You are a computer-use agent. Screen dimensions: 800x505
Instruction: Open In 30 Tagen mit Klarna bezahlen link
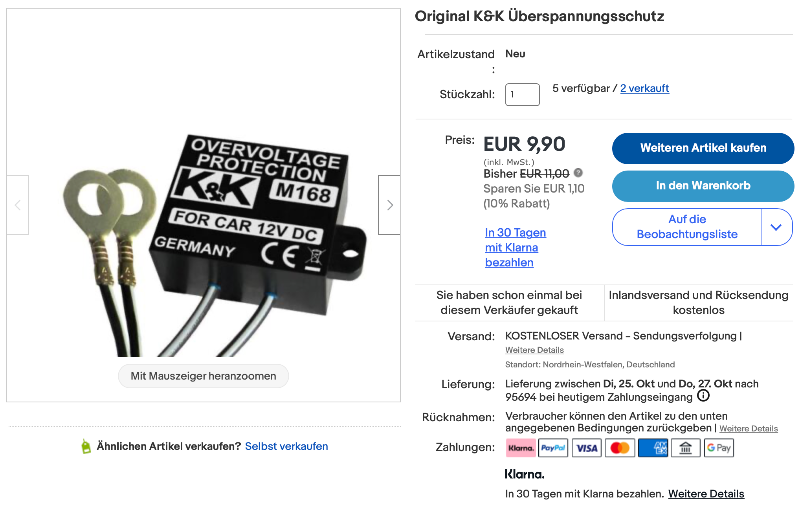coord(515,247)
